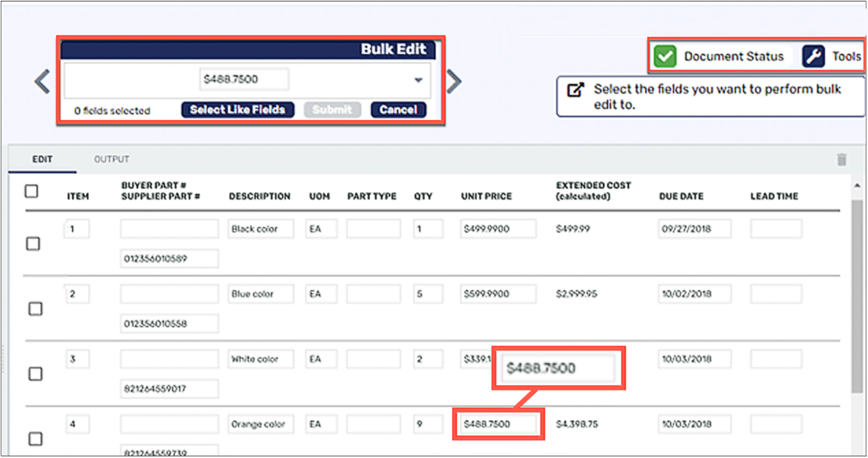Click the Cancel button in Bulk Edit
Viewport: 868px width, 458px height.
click(x=398, y=110)
